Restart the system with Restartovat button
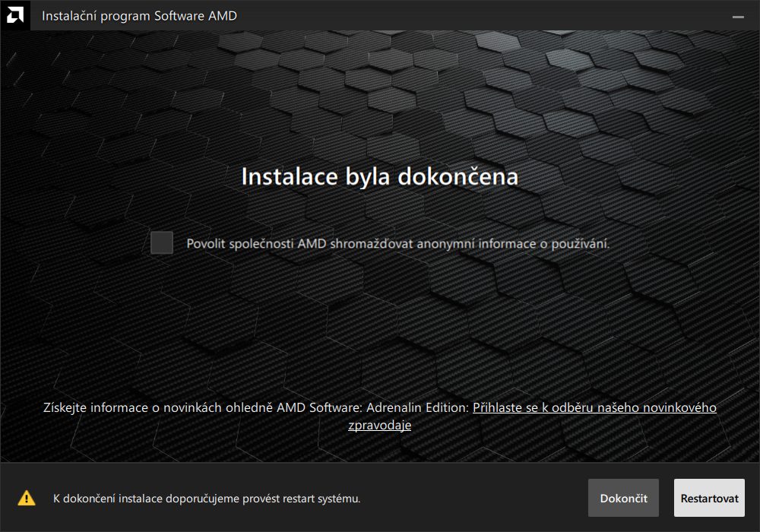This screenshot has width=760, height=532. 709,499
